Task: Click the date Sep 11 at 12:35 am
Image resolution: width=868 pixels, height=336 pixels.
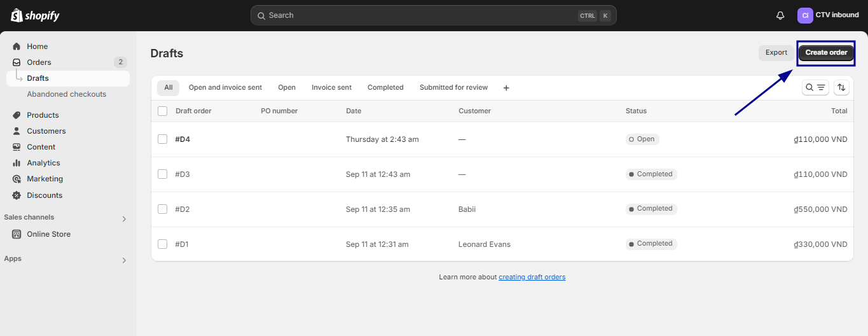Action: click(x=378, y=209)
